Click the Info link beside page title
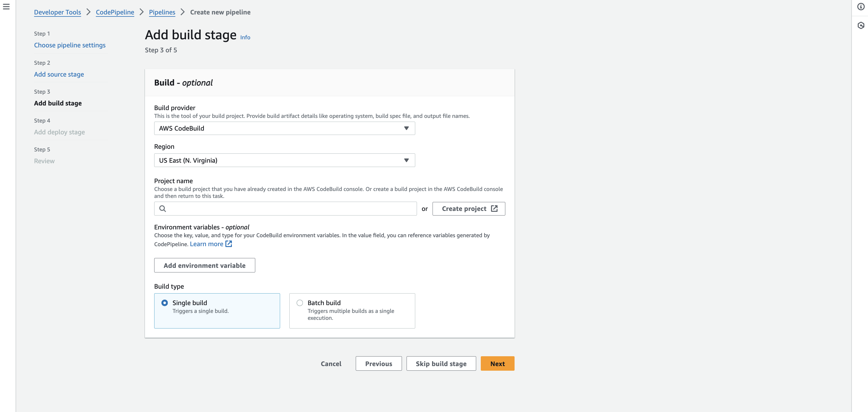The height and width of the screenshot is (412, 868). pos(245,38)
